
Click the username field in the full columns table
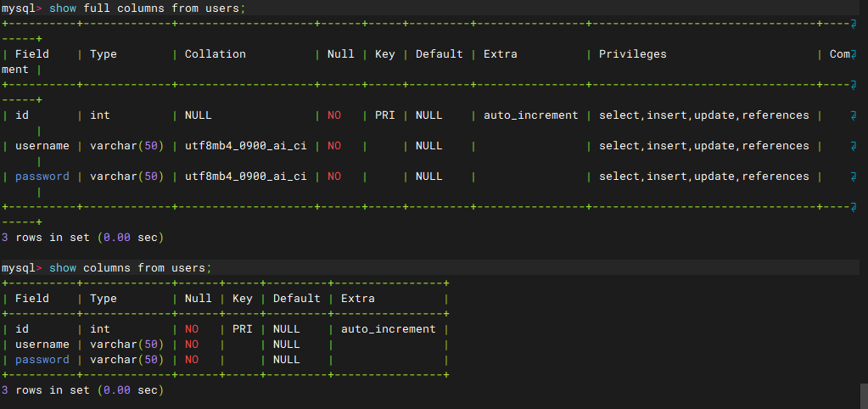click(x=42, y=146)
